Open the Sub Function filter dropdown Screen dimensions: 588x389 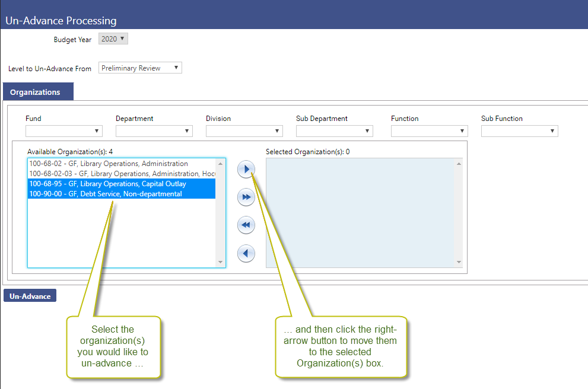(520, 131)
